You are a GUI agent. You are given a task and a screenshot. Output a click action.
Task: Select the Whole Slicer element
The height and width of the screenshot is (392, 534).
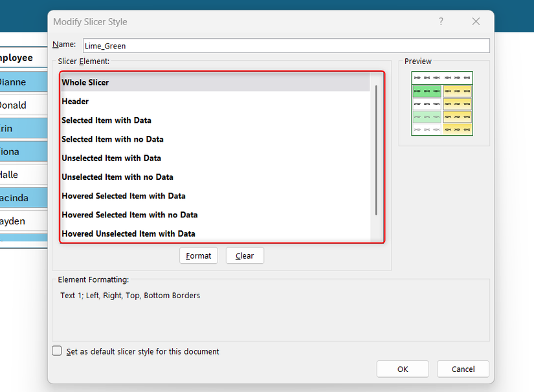pyautogui.click(x=129, y=82)
